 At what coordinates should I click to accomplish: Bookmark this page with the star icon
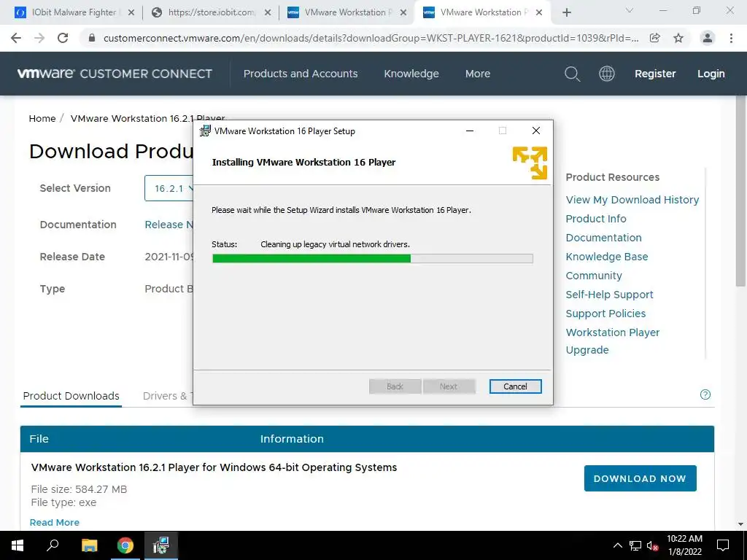pyautogui.click(x=678, y=38)
